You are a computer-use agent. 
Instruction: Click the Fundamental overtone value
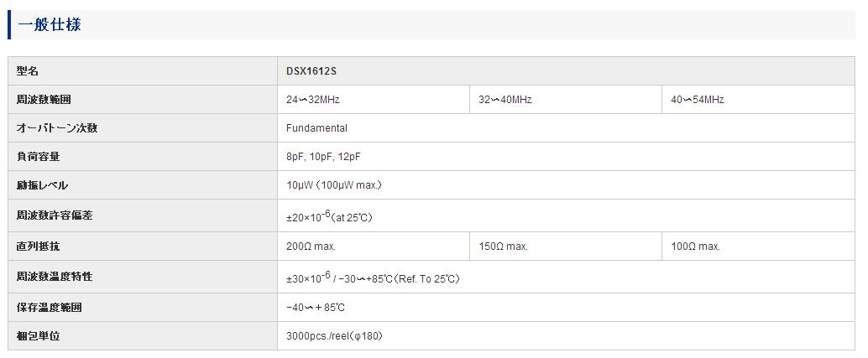(316, 128)
